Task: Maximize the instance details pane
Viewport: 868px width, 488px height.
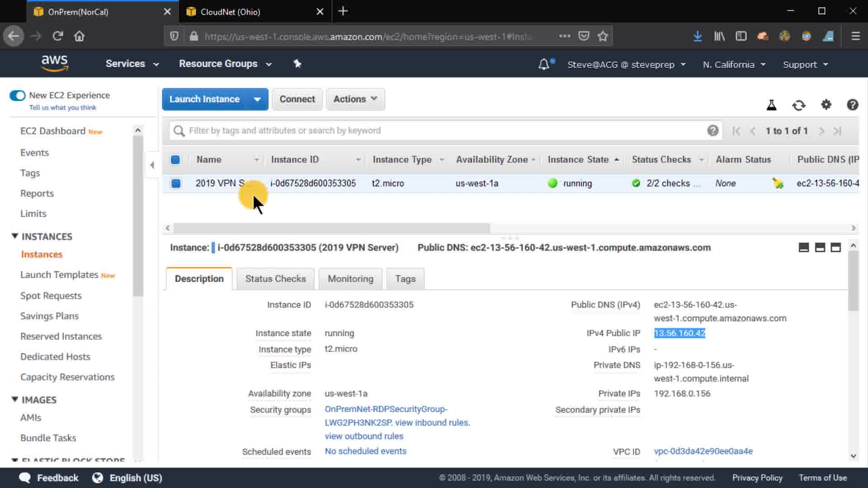Action: coord(836,248)
